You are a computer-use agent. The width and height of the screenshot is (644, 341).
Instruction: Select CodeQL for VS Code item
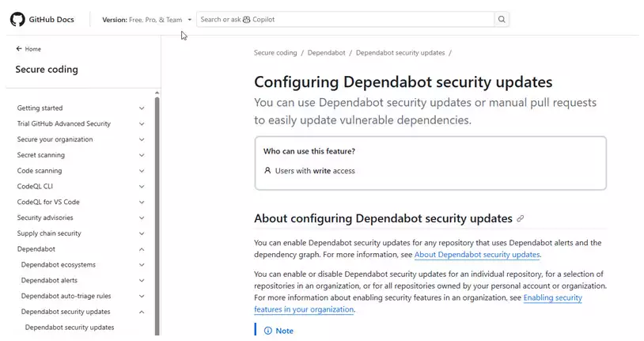[x=48, y=202]
